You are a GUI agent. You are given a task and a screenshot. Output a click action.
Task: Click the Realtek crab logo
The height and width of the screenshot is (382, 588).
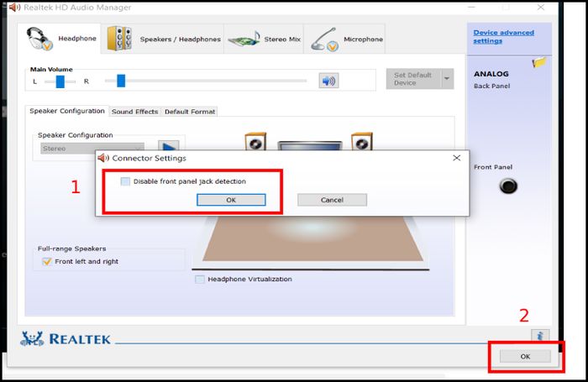tap(32, 338)
